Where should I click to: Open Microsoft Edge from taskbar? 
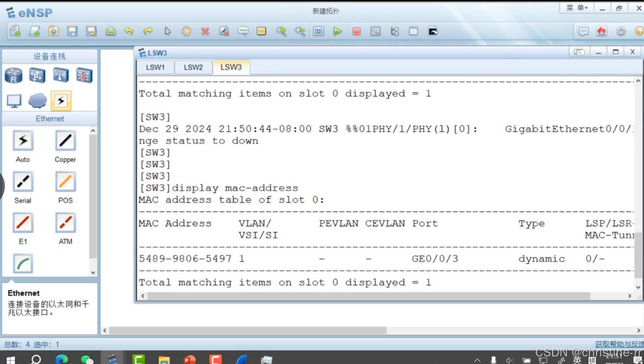pos(62,360)
